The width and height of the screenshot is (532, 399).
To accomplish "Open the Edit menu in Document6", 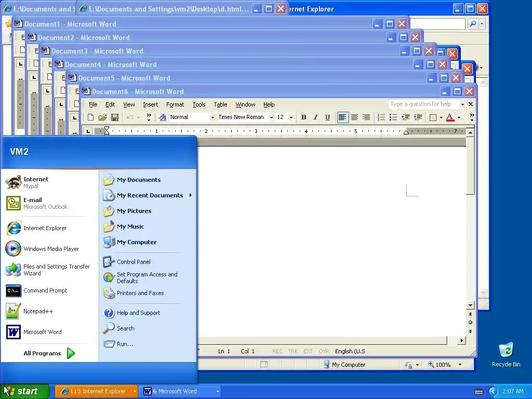I will (x=110, y=104).
